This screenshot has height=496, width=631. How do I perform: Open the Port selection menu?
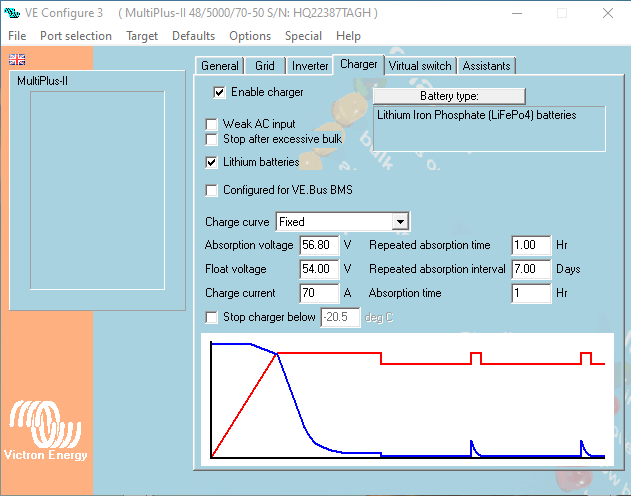click(76, 36)
